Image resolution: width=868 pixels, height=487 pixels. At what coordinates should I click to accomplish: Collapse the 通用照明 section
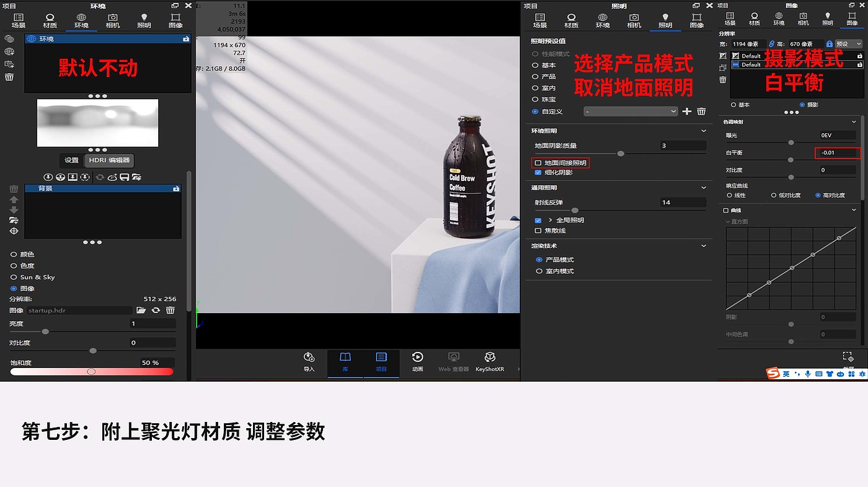point(704,188)
